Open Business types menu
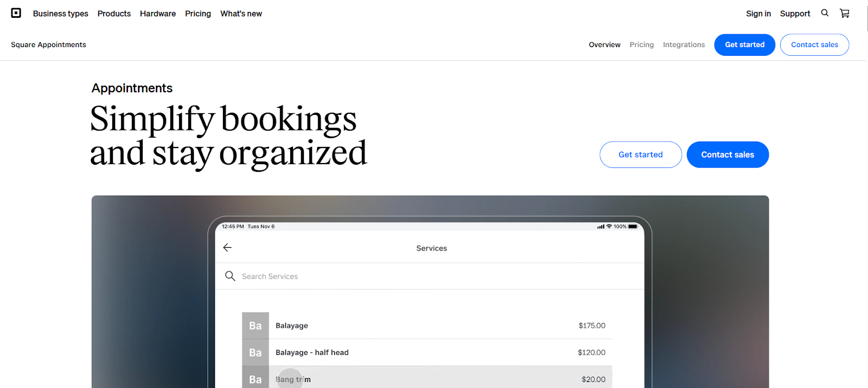This screenshot has height=388, width=868. coord(60,14)
